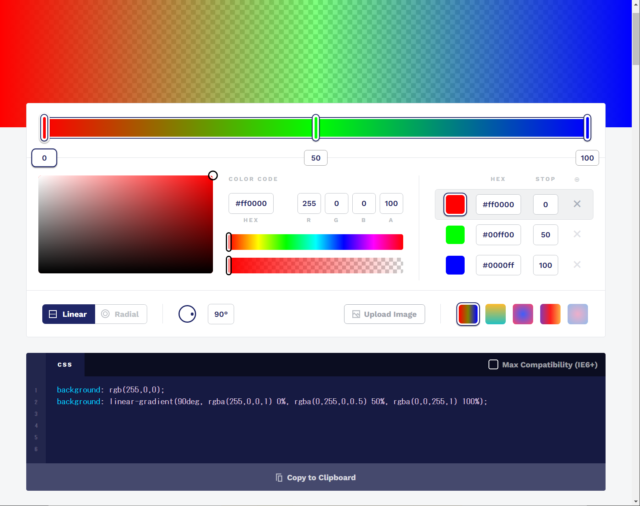Remove the green #00ff00 color stop
This screenshot has height=506, width=640.
(x=577, y=235)
